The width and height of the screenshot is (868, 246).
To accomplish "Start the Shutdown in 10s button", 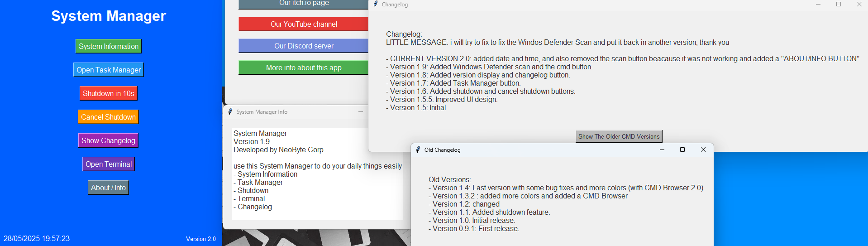I will click(x=109, y=93).
